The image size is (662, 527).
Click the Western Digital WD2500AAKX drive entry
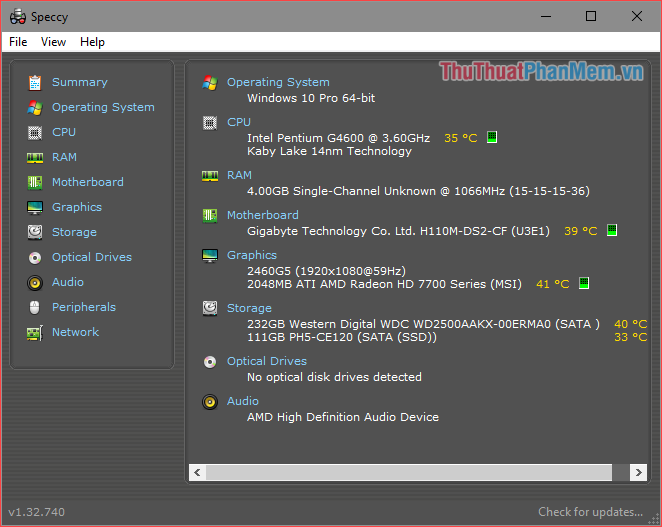pos(423,324)
